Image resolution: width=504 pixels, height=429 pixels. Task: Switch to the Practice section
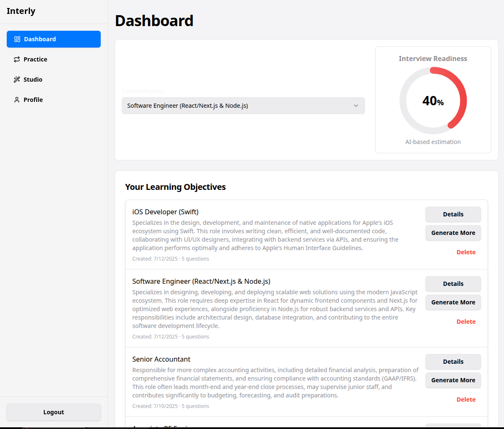tap(35, 59)
